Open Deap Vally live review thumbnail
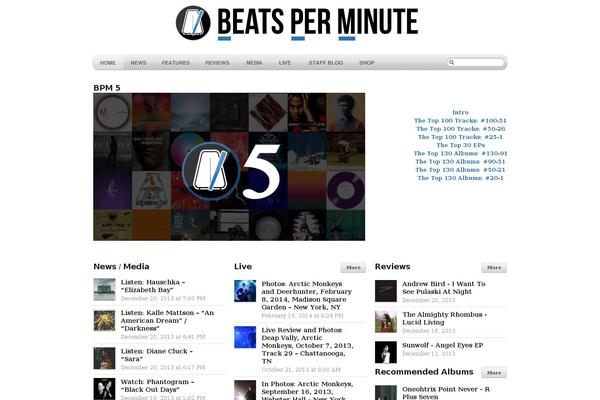The height and width of the screenshot is (400, 600). click(245, 337)
